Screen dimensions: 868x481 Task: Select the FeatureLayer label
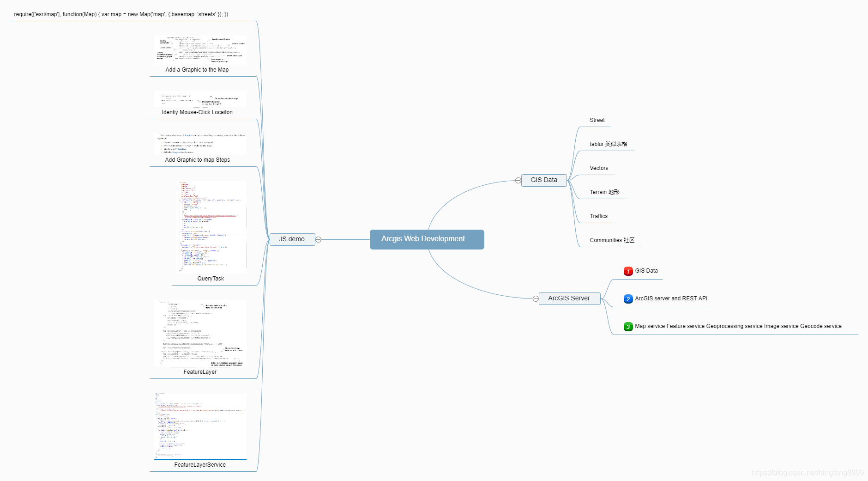[x=200, y=372]
